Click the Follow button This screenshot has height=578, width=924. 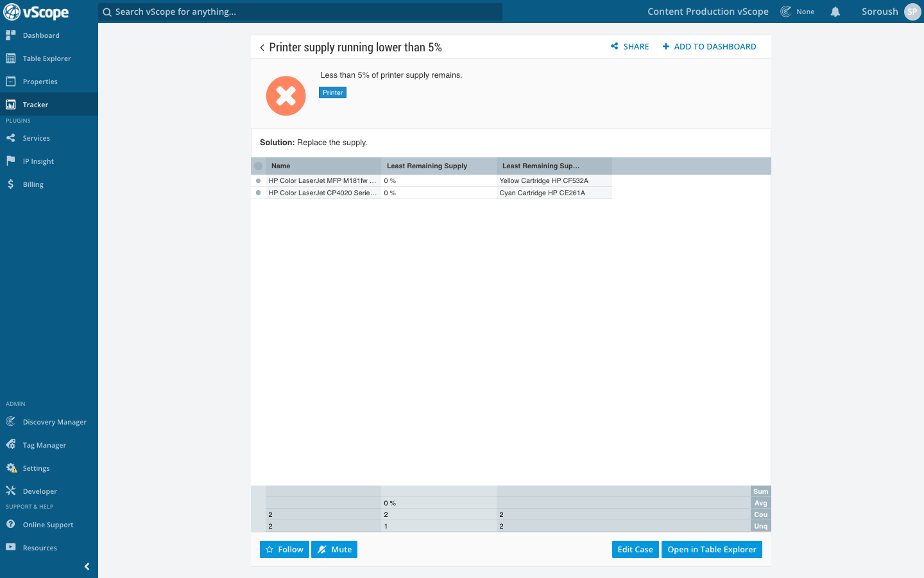284,550
